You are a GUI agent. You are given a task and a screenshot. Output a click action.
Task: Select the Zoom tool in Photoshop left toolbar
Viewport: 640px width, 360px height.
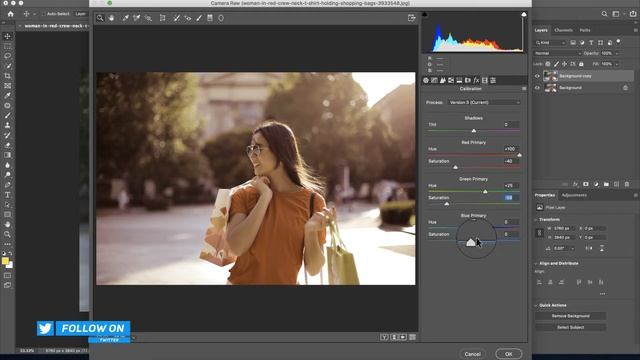click(7, 234)
